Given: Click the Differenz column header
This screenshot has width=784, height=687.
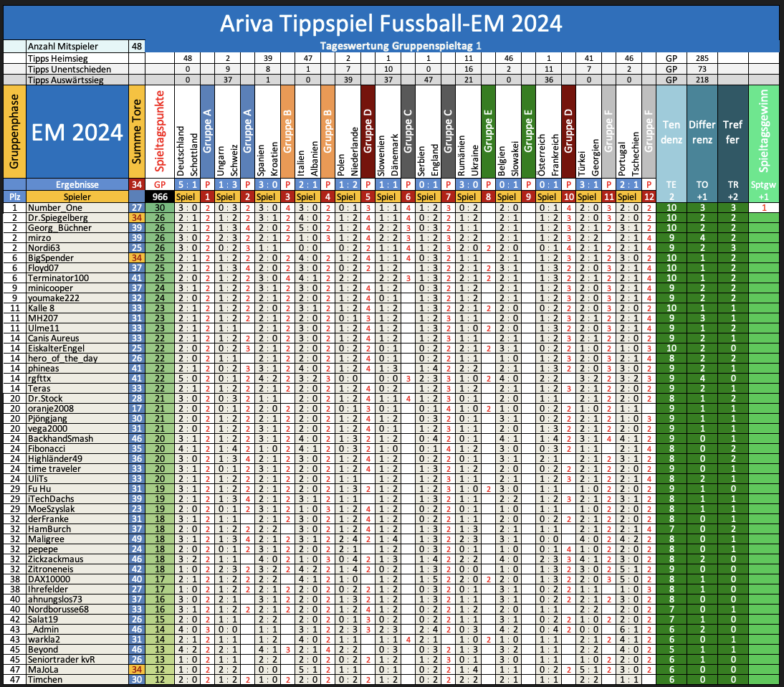Looking at the screenshot, I should pyautogui.click(x=702, y=131).
